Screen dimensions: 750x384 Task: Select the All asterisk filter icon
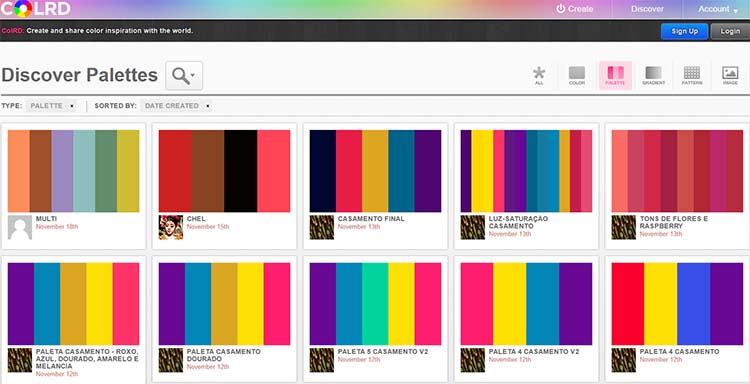(x=539, y=76)
